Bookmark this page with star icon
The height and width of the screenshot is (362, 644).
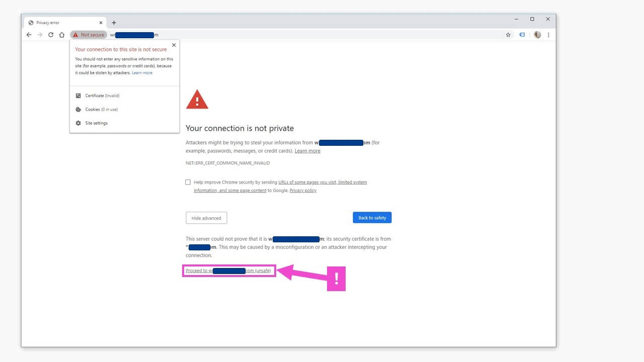[508, 35]
